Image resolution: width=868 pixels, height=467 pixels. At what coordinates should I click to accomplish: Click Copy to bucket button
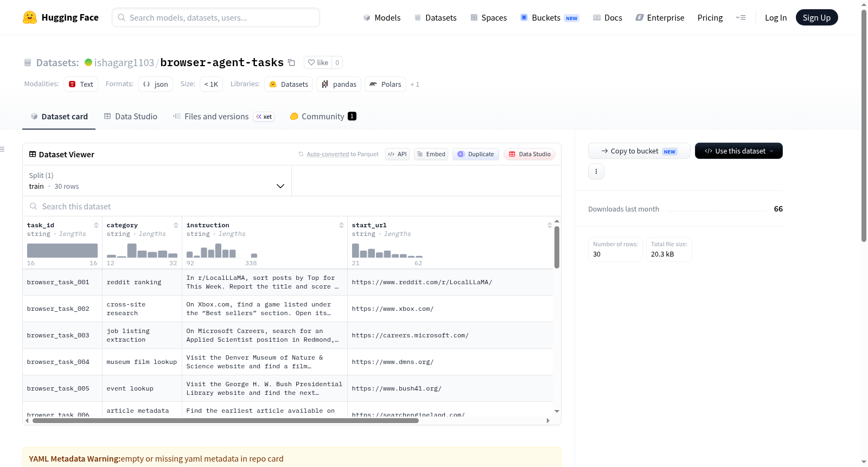(639, 151)
